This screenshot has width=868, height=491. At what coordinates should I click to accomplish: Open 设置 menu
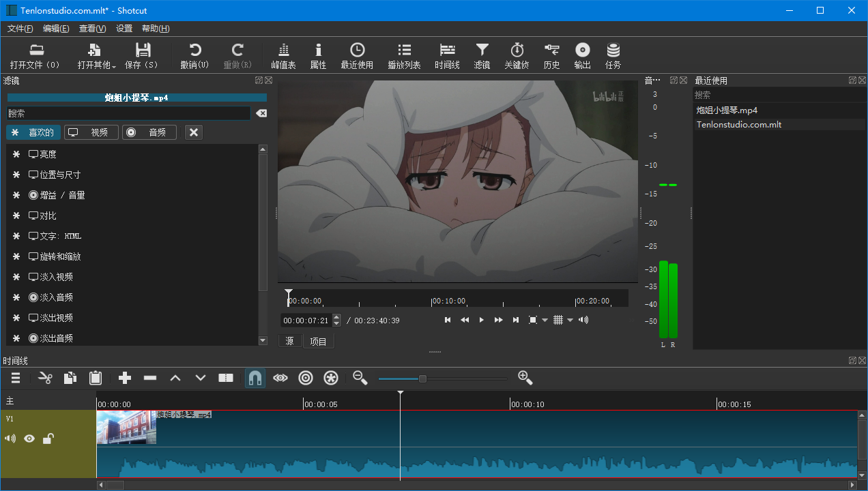tap(124, 29)
